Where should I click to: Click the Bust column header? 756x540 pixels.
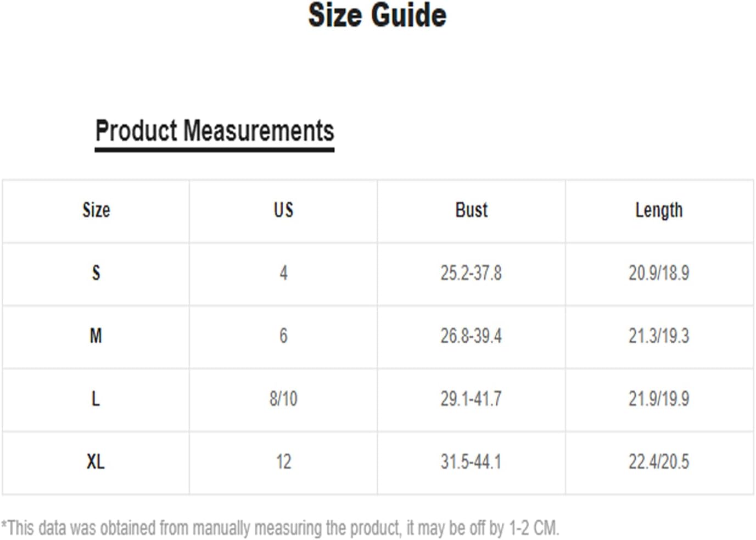click(x=472, y=210)
